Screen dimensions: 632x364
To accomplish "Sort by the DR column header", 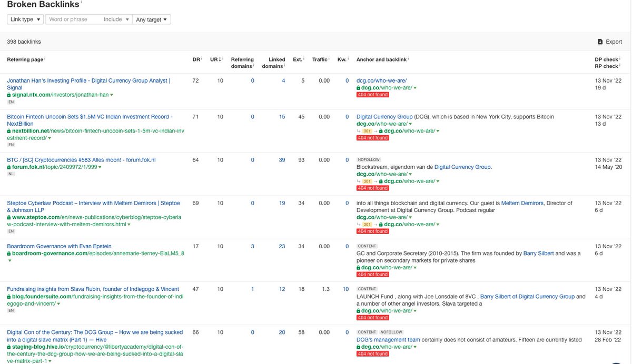I will [197, 59].
